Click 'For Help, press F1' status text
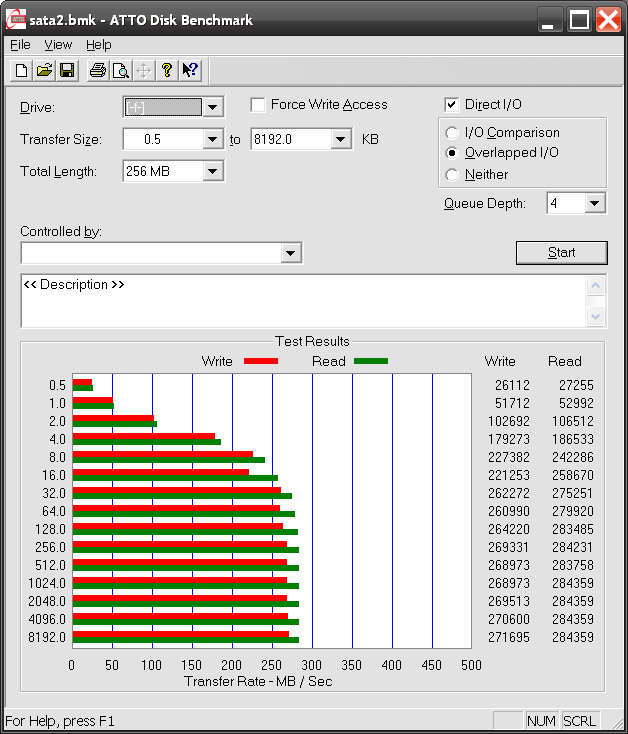628x734 pixels. tap(60, 721)
